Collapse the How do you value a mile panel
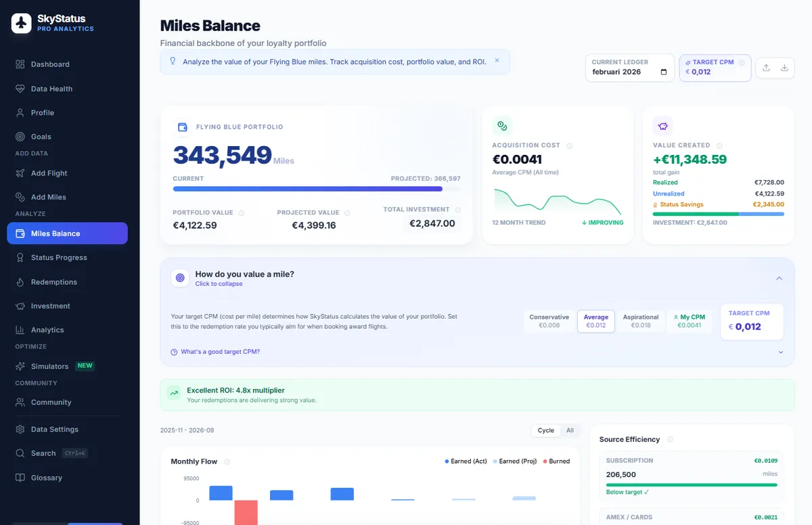Viewport: 812px width, 525px height. (x=779, y=278)
